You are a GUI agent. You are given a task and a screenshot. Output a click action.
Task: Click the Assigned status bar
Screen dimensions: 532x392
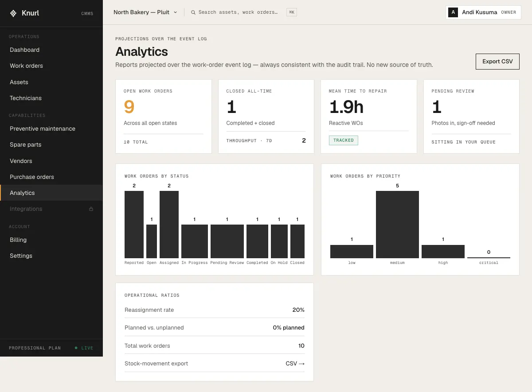pyautogui.click(x=169, y=225)
